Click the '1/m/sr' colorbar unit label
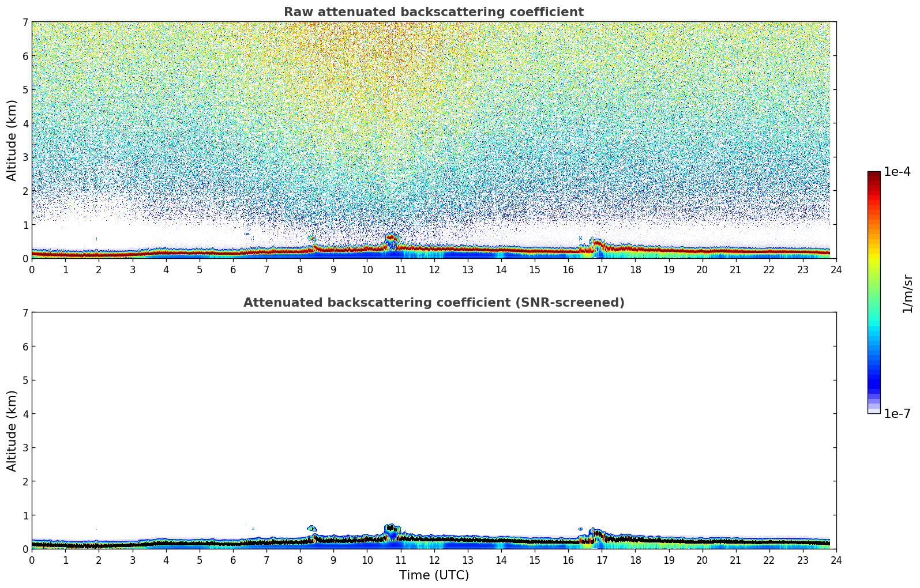 click(x=907, y=293)
